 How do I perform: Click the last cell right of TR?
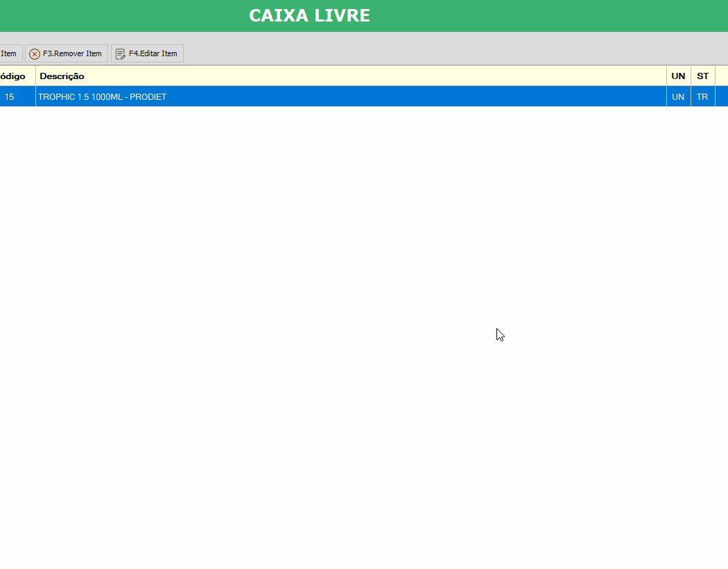tap(722, 97)
